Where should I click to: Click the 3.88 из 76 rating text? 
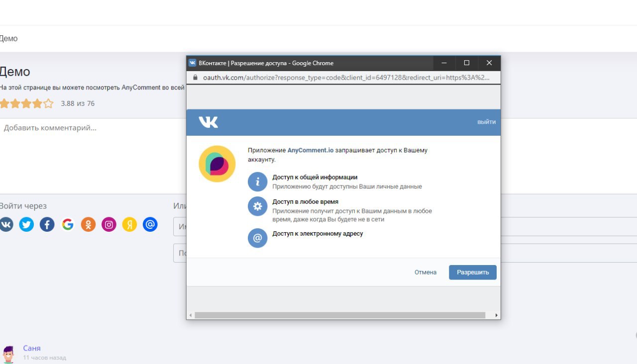[x=78, y=103]
